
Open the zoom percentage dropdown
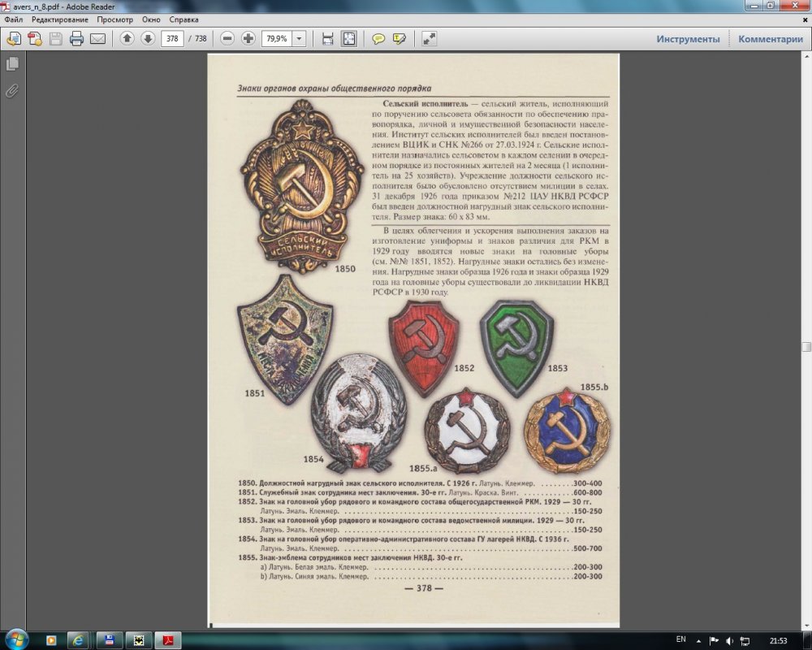tap(299, 38)
